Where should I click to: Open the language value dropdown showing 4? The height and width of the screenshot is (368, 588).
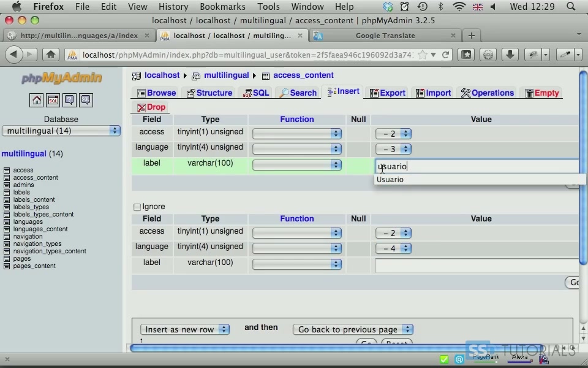[x=393, y=248]
